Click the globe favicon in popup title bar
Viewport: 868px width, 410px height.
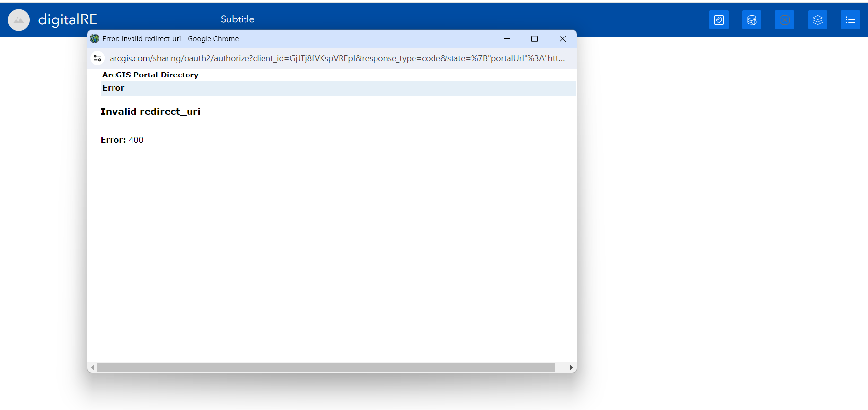point(94,38)
